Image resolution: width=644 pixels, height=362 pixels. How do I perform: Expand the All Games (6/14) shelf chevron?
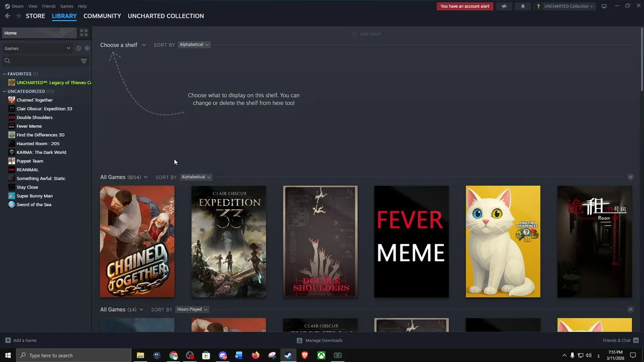[630, 177]
